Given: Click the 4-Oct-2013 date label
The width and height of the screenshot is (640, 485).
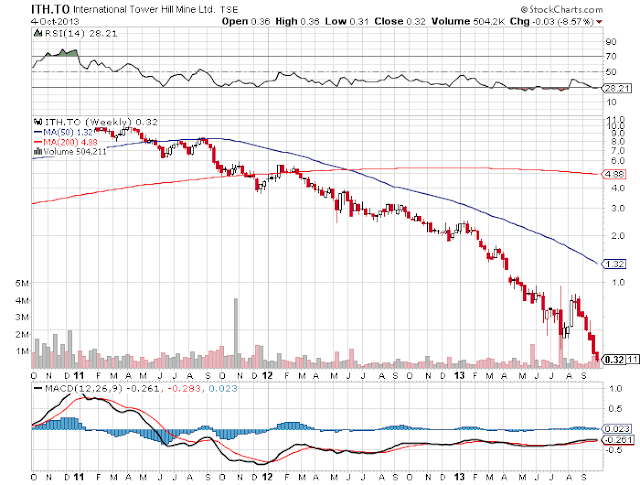Looking at the screenshot, I should tap(55, 21).
